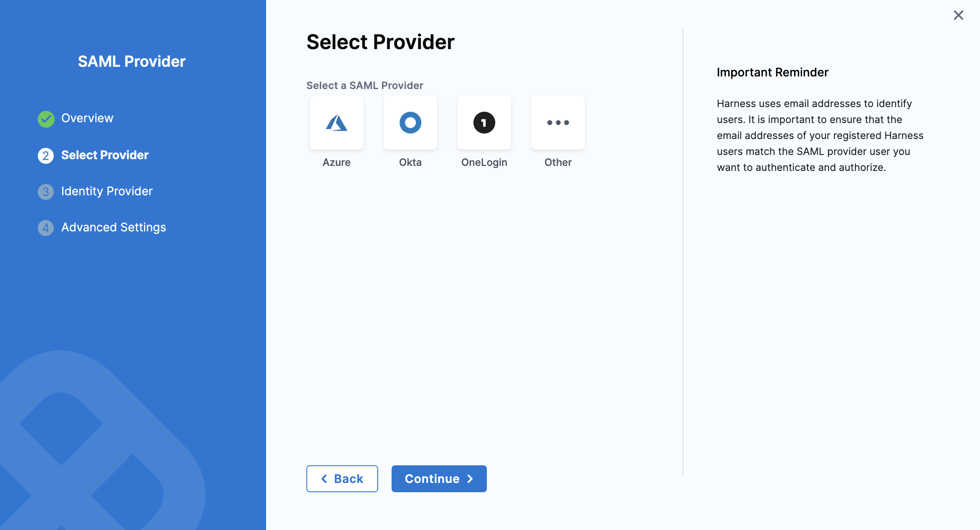Jump to Identity Provider step
This screenshot has height=530, width=980.
107,192
